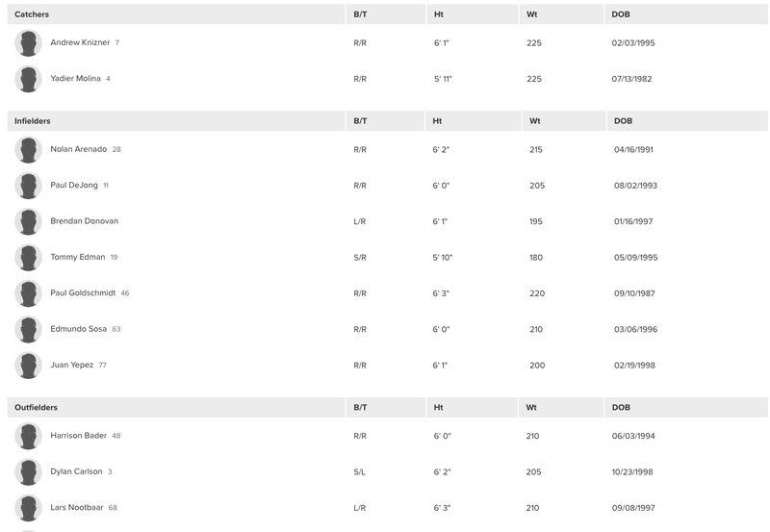Select Paul Goldschmidt's avatar image
This screenshot has height=532, width=770.
click(28, 293)
